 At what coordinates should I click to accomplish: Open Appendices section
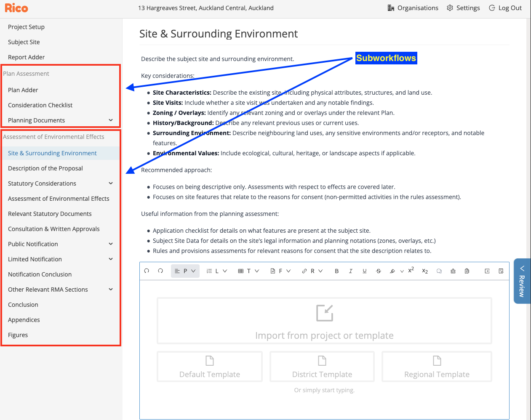24,320
